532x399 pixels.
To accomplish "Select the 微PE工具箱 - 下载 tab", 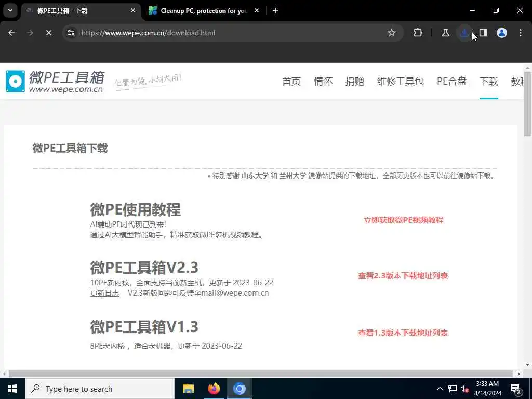I will pos(81,11).
